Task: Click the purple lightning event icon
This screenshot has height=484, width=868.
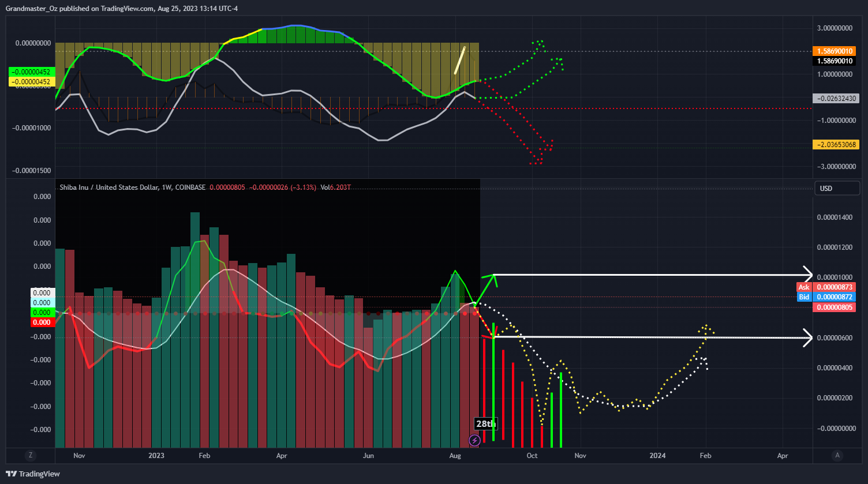Action: [x=474, y=441]
